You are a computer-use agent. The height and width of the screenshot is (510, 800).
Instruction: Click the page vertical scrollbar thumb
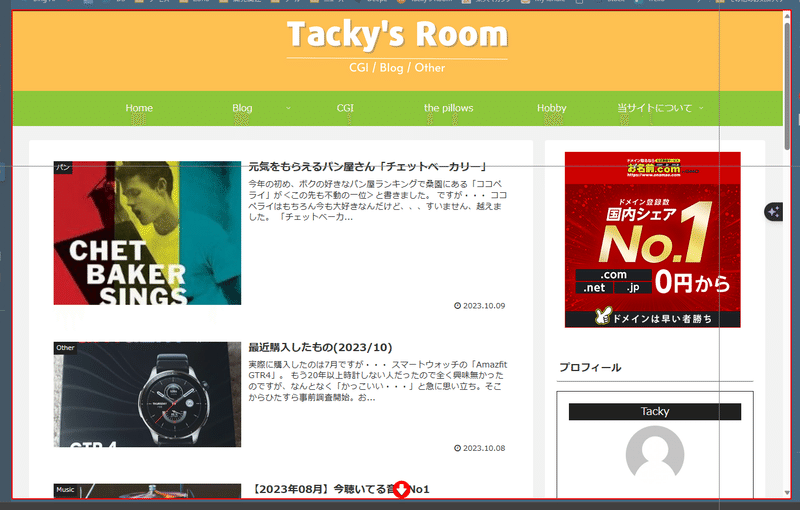tap(787, 85)
